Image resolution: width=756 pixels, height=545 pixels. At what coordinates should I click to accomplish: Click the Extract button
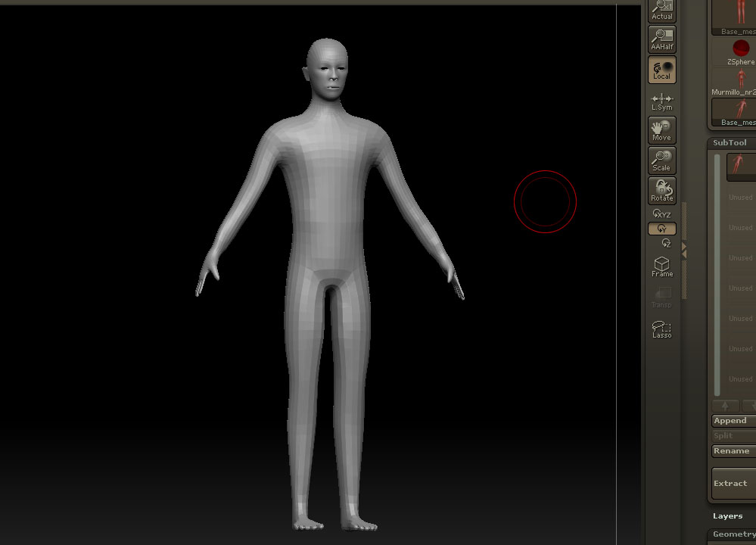(x=734, y=483)
